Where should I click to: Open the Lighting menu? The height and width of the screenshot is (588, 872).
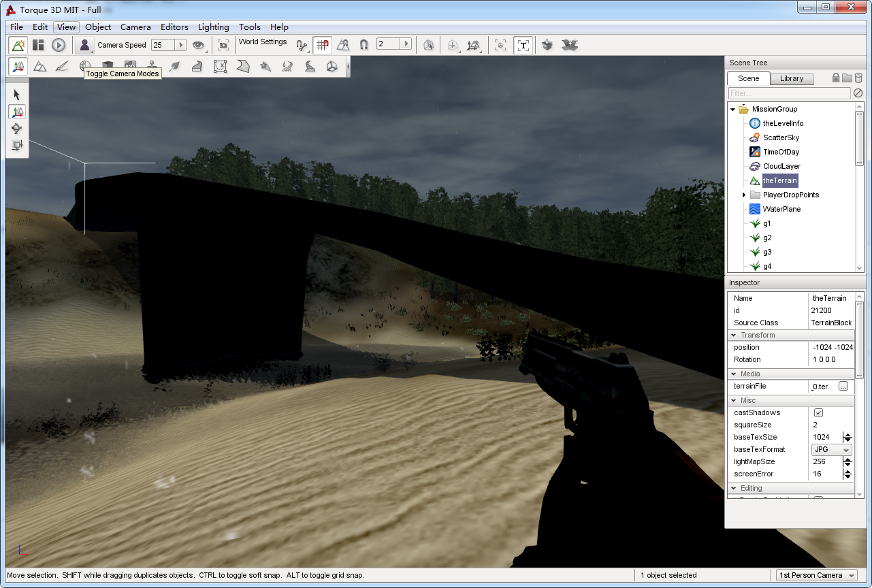coord(213,27)
